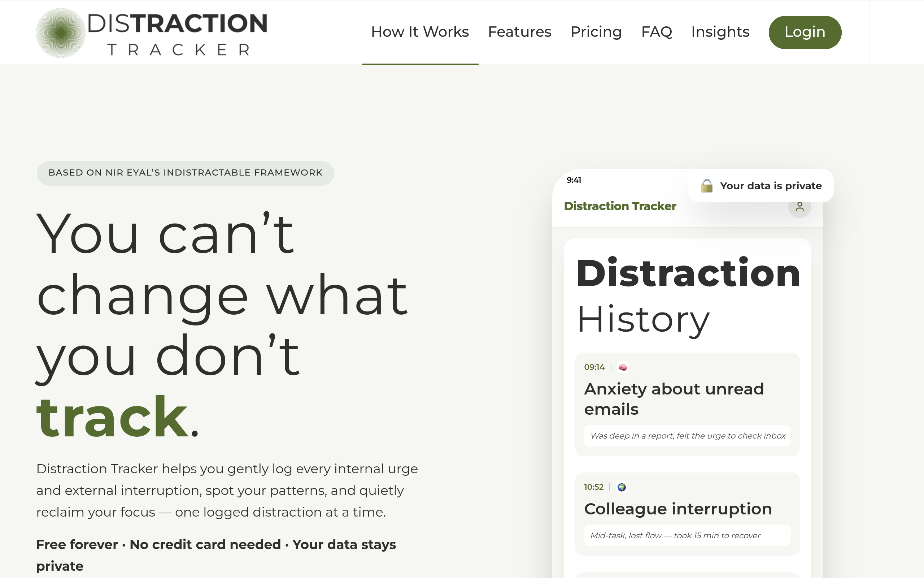Open the How It Works page
This screenshot has width=924, height=578.
420,32
